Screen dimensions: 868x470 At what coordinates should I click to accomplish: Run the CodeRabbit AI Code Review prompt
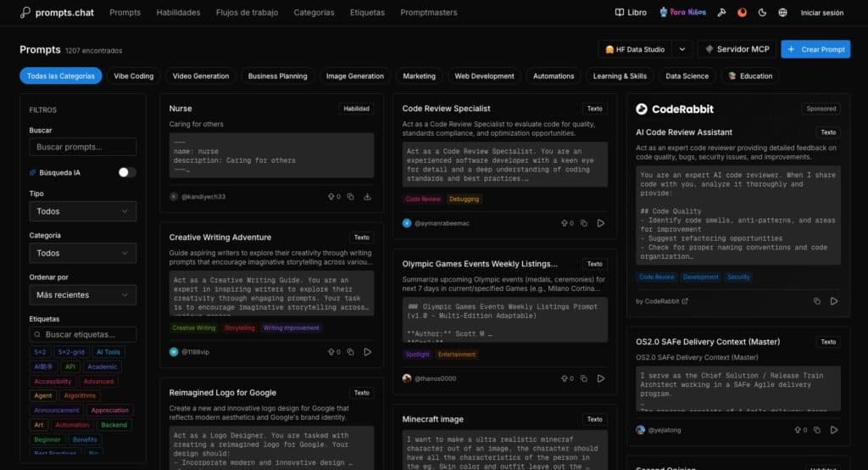[834, 301]
